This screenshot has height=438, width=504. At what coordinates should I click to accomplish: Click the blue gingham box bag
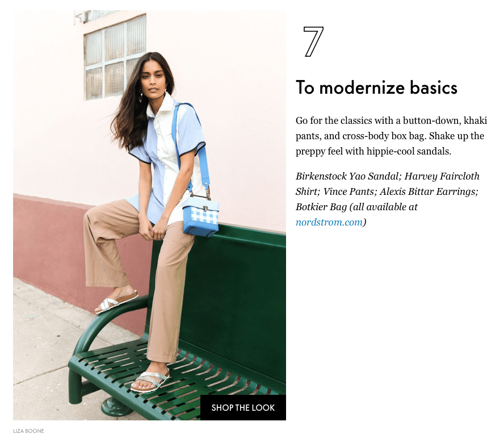[201, 215]
